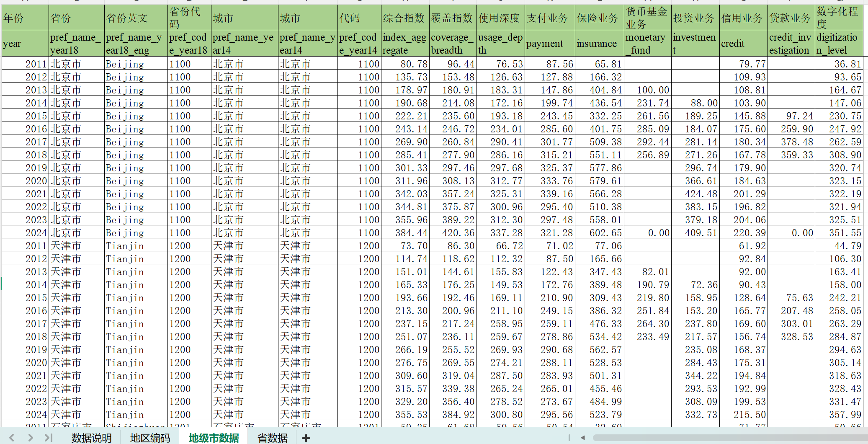Select Beijing 2013 monetary fund 100.00

click(648, 90)
